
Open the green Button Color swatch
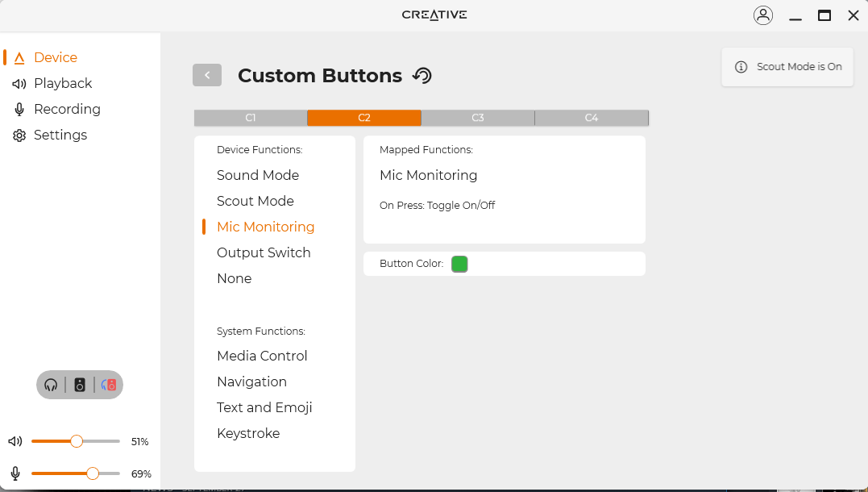[459, 264]
